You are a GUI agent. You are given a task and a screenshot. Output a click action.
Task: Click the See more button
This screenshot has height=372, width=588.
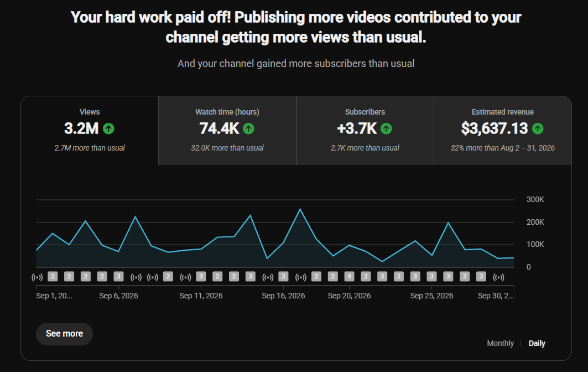coord(64,334)
